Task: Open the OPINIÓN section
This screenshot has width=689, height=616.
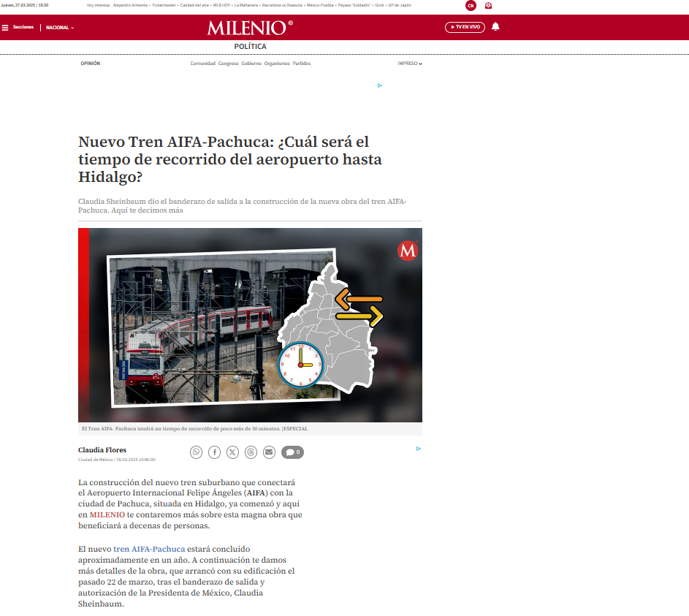Action: tap(91, 64)
